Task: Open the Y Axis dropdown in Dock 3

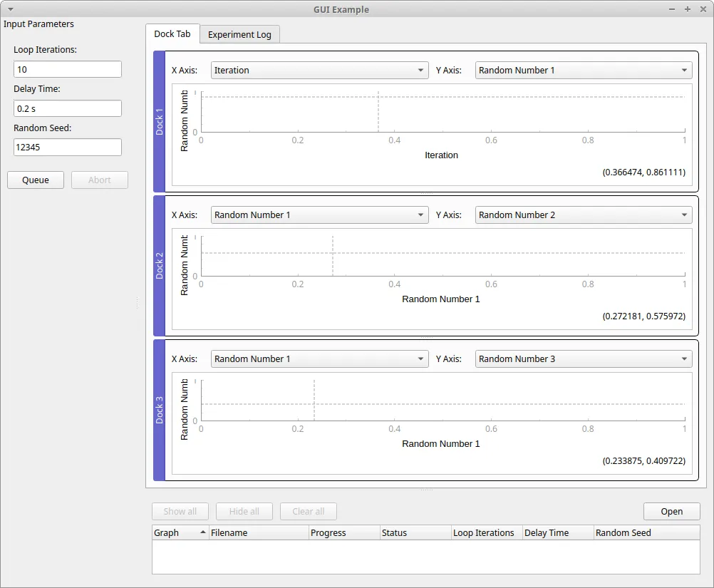Action: (583, 359)
